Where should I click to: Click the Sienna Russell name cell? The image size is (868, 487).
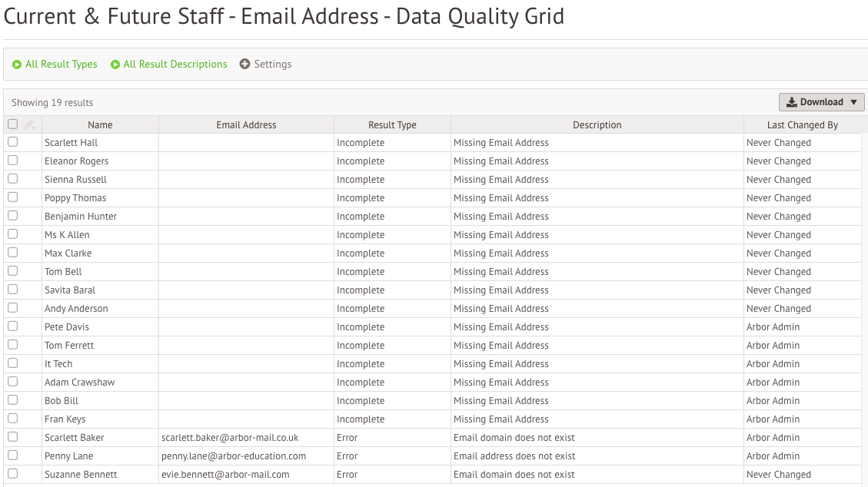100,180
